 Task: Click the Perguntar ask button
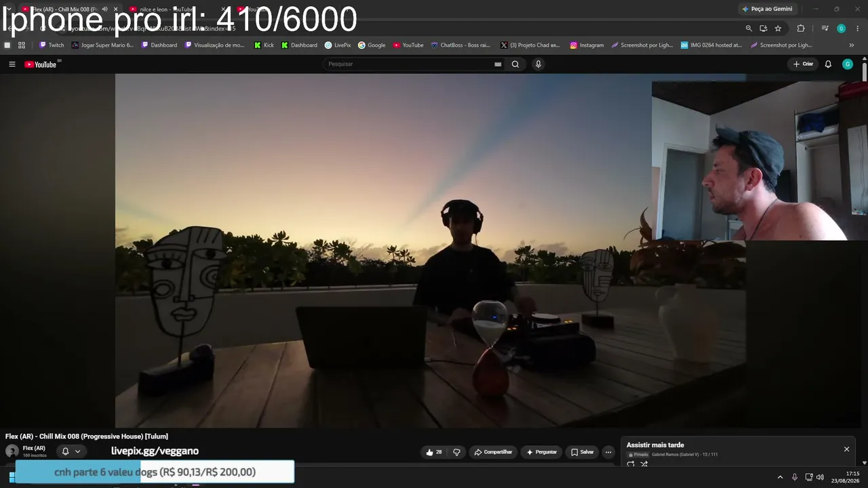(x=541, y=452)
